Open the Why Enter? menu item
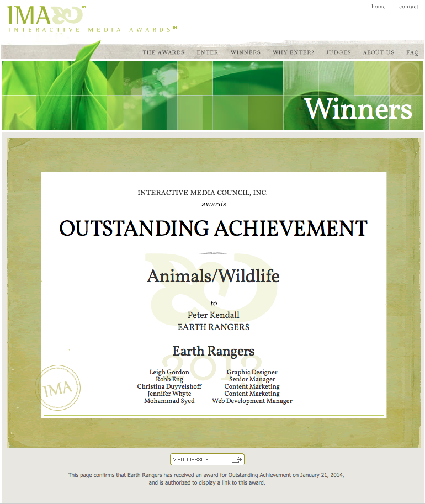425x504 pixels. 293,52
